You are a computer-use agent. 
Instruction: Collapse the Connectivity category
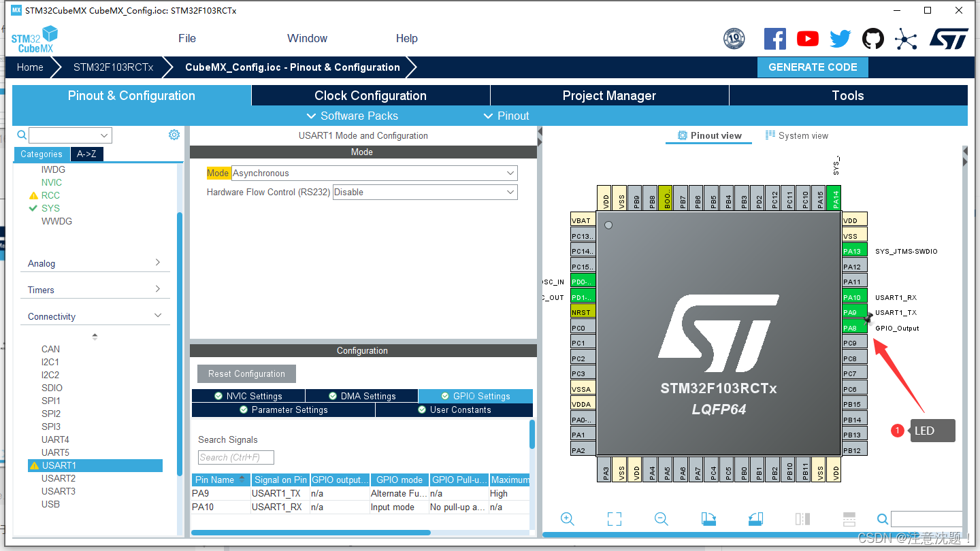[x=95, y=316]
